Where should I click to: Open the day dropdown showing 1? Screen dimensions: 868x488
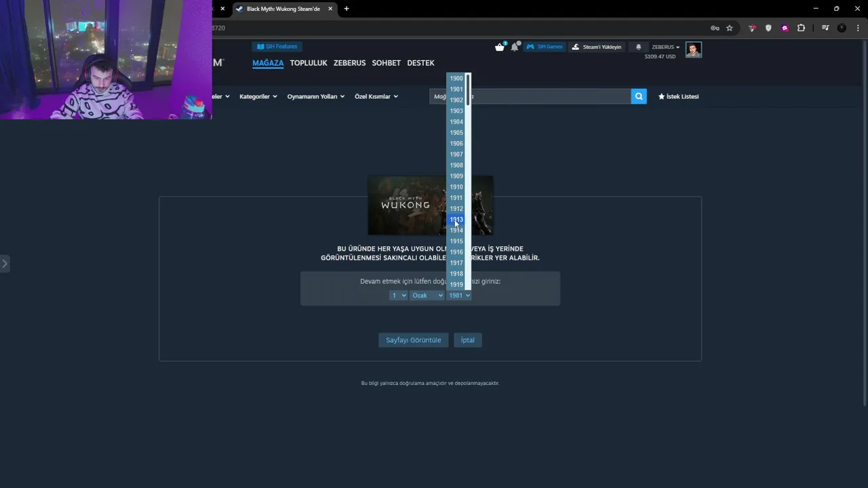point(398,296)
